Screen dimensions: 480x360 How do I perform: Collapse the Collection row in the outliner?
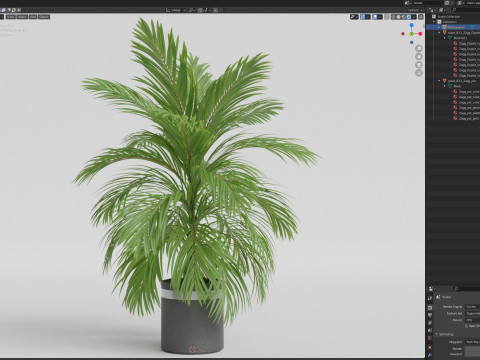click(434, 22)
